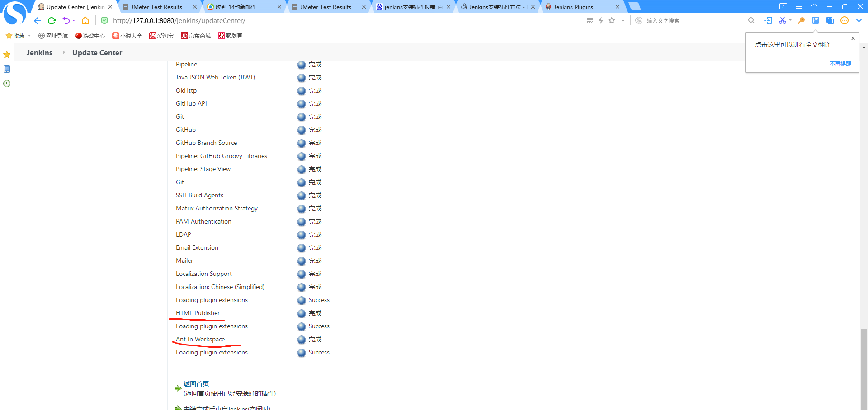Open the 京东商城 bookmark
Image resolution: width=868 pixels, height=410 pixels.
tap(196, 36)
